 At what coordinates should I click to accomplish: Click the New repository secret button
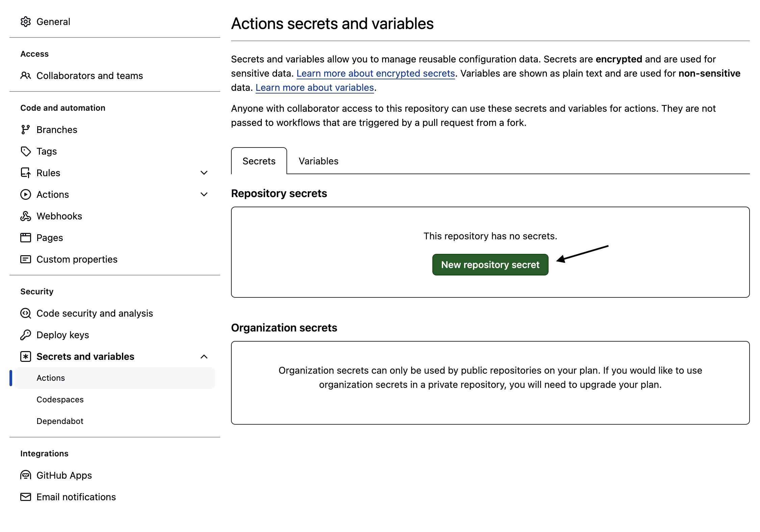[x=490, y=265]
